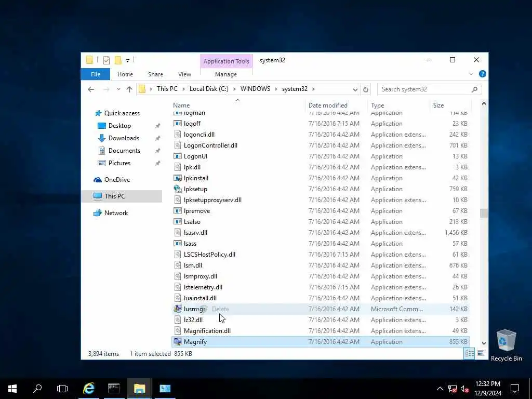532x399 pixels.
Task: Go back with the Back arrow
Action: [x=91, y=89]
